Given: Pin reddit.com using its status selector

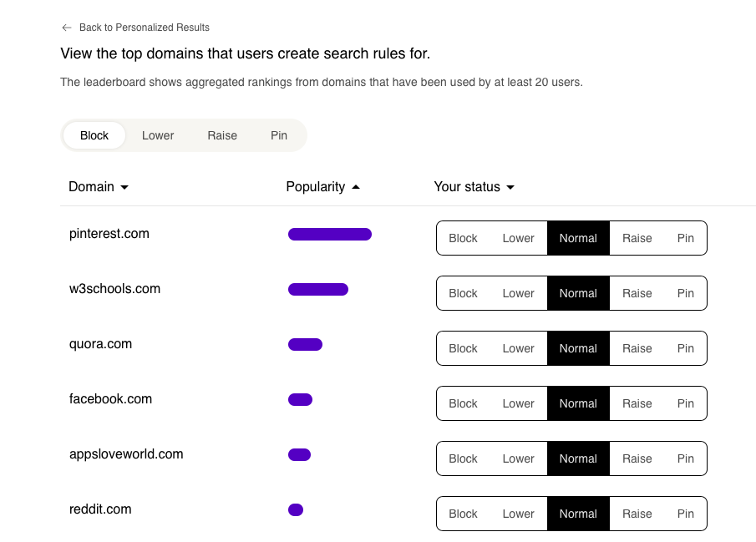Looking at the screenshot, I should (x=685, y=513).
